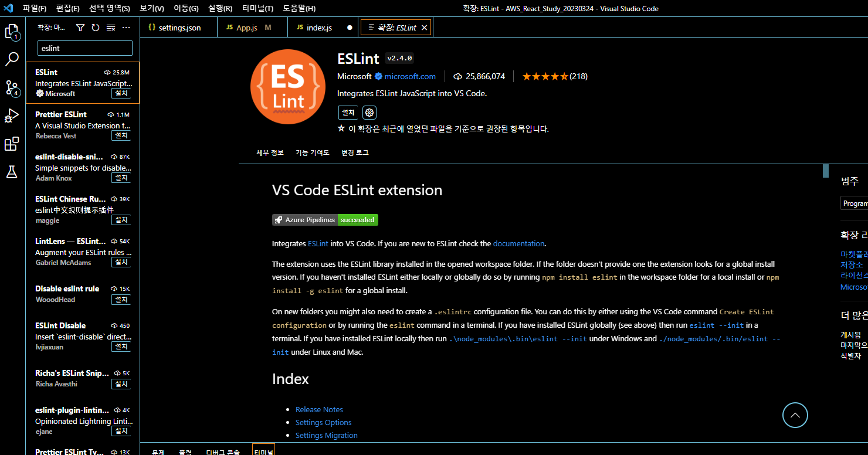Click the readme vertical scrollbar thumb

[826, 171]
